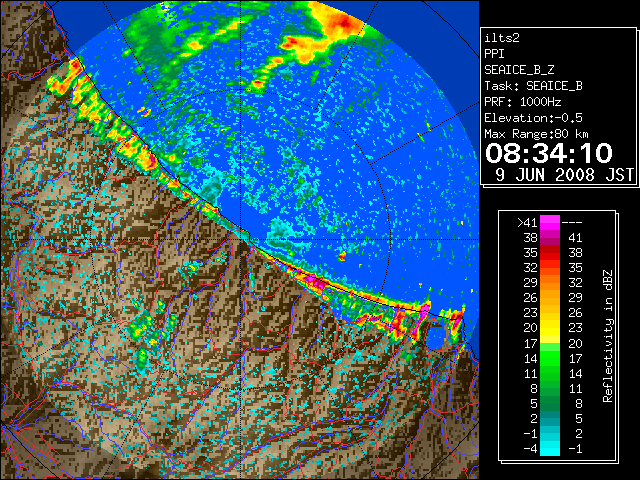Screen dimensions: 640x480
Task: Click the Task: SEAICE_B line
Action: [x=533, y=86]
